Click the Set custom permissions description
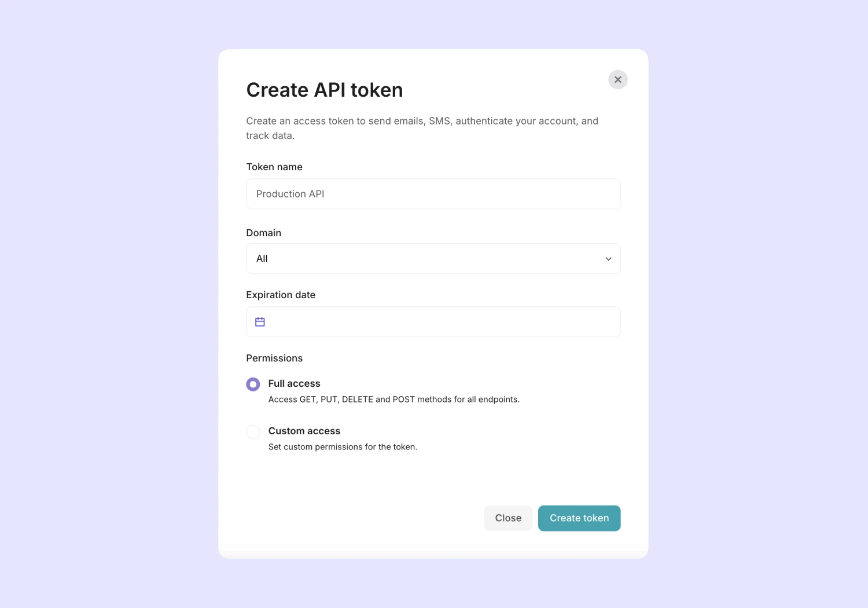This screenshot has height=608, width=868. [x=343, y=447]
